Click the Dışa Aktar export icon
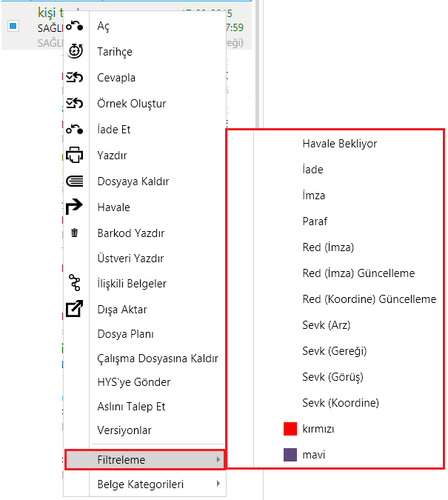The width and height of the screenshot is (448, 500). (x=74, y=308)
